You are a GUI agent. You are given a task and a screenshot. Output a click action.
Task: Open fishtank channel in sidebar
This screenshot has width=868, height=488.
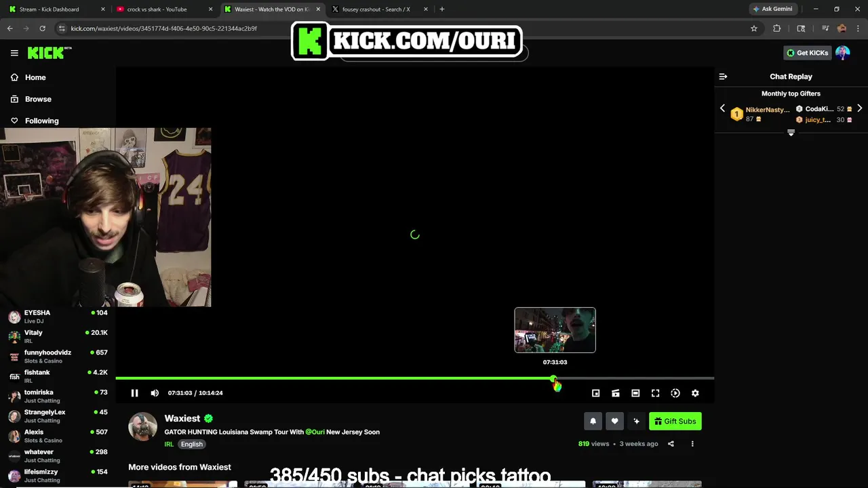[x=58, y=376]
